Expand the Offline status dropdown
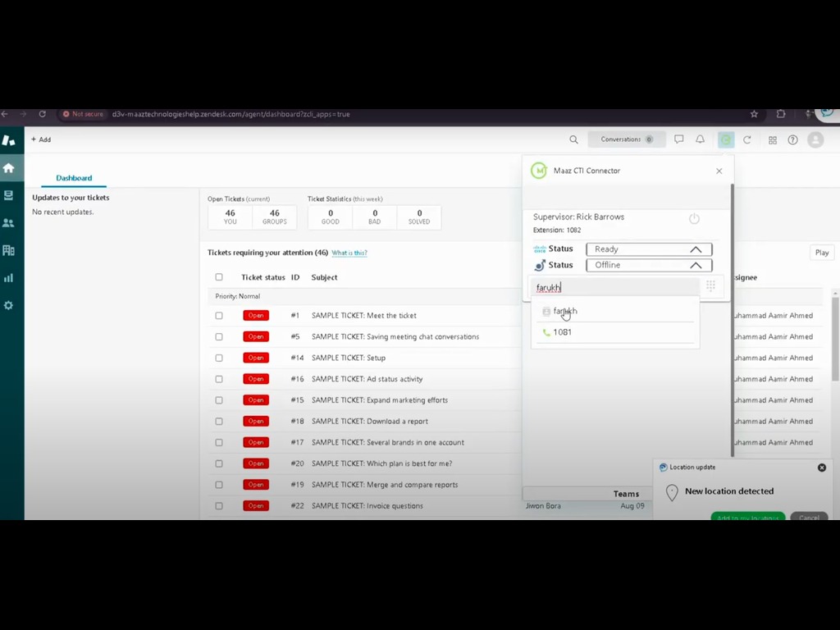840x630 pixels. (x=648, y=266)
